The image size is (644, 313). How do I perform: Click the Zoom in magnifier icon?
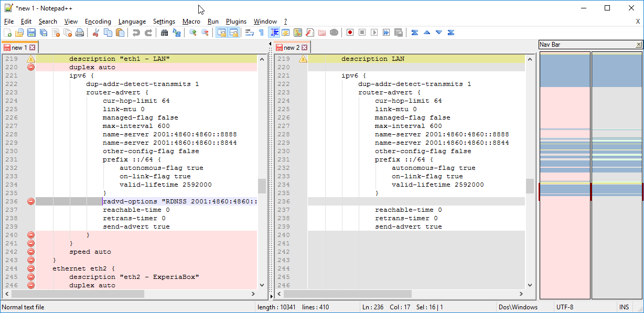click(192, 33)
